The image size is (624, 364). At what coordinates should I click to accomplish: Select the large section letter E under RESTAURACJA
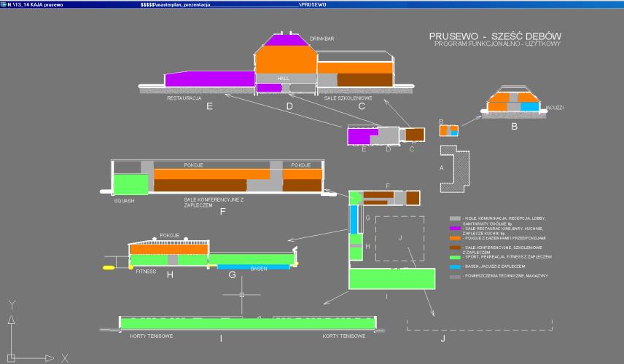209,106
